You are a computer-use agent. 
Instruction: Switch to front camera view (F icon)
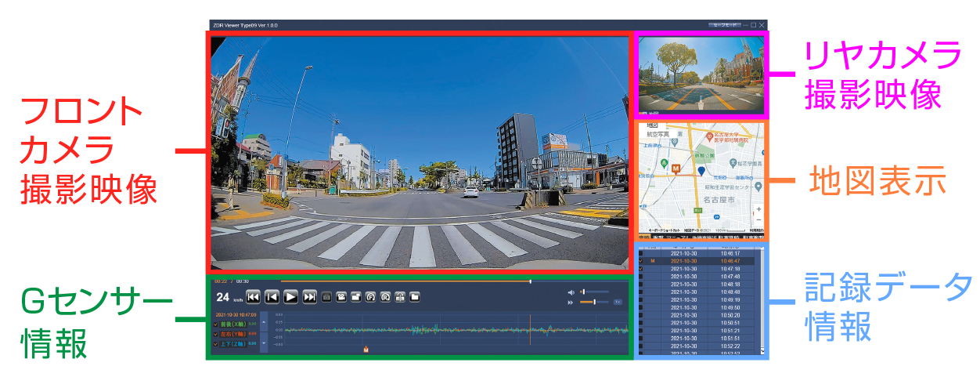coord(371,297)
